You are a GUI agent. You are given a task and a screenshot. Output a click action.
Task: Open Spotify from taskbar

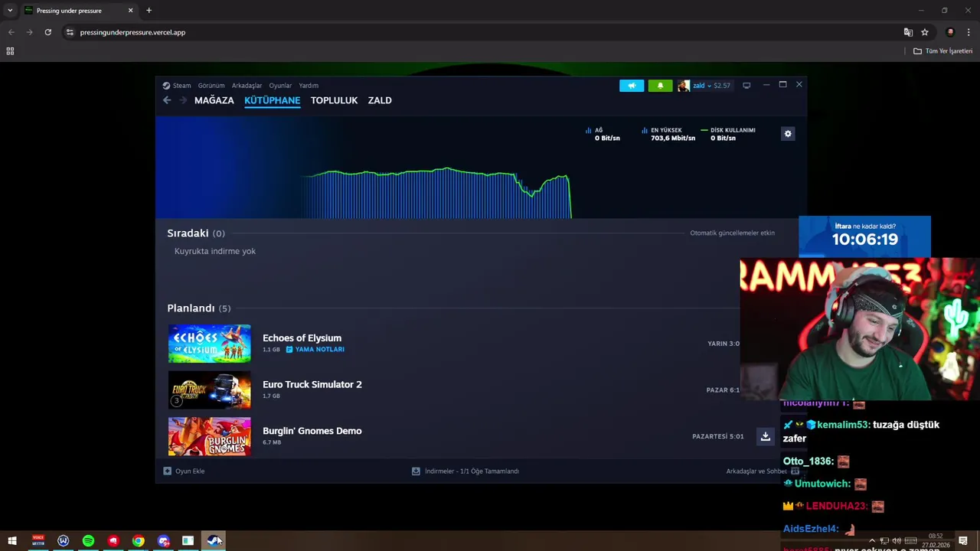pos(88,541)
